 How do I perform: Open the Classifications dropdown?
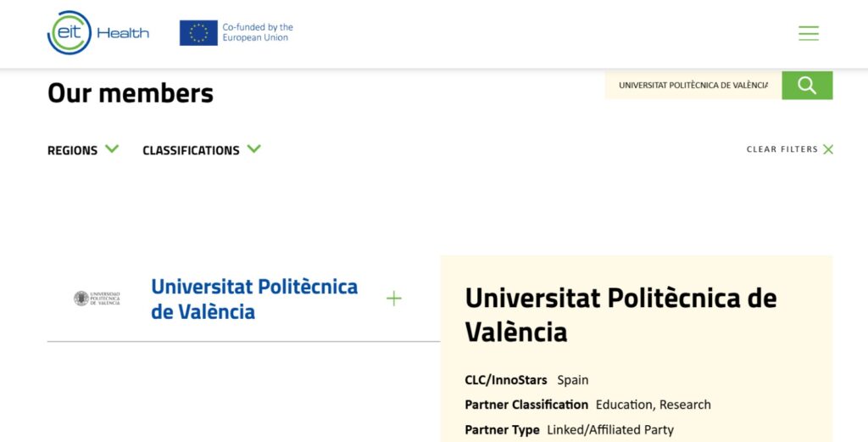tap(202, 150)
